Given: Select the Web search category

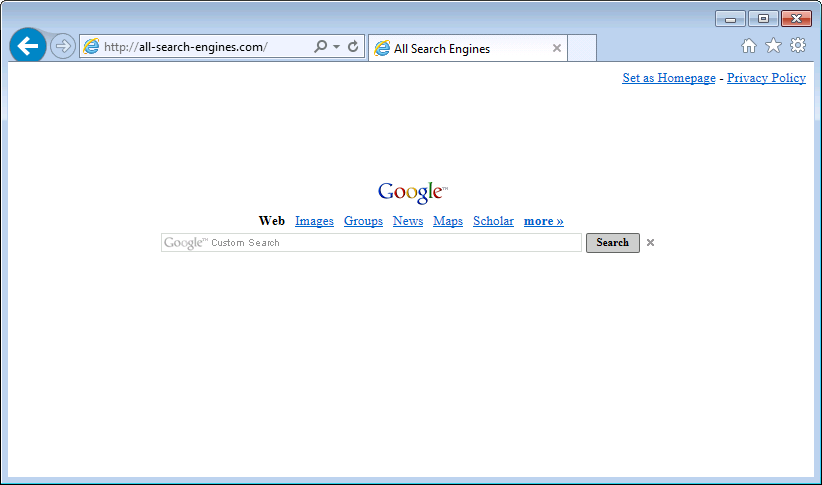Looking at the screenshot, I should pyautogui.click(x=272, y=221).
